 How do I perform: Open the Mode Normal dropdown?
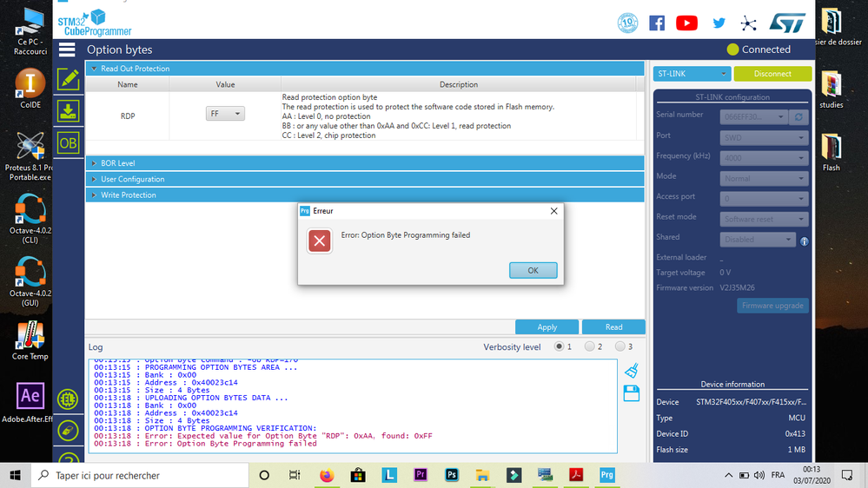[x=764, y=178]
